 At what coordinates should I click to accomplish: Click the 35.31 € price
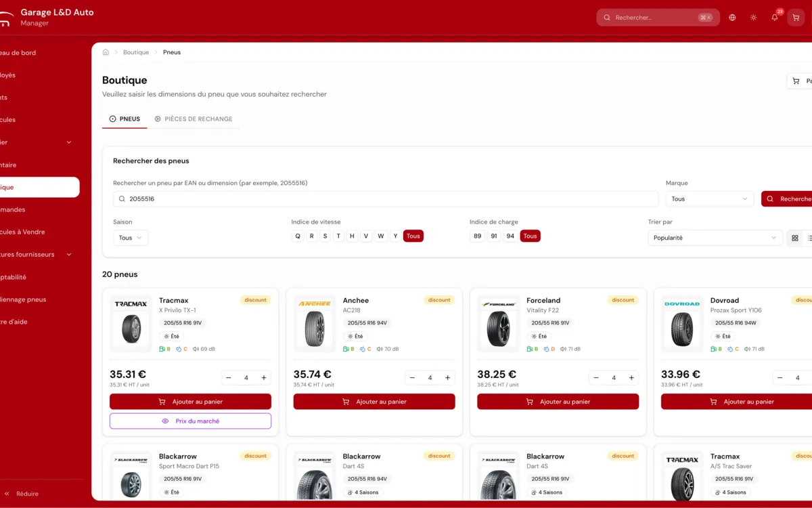pyautogui.click(x=128, y=375)
